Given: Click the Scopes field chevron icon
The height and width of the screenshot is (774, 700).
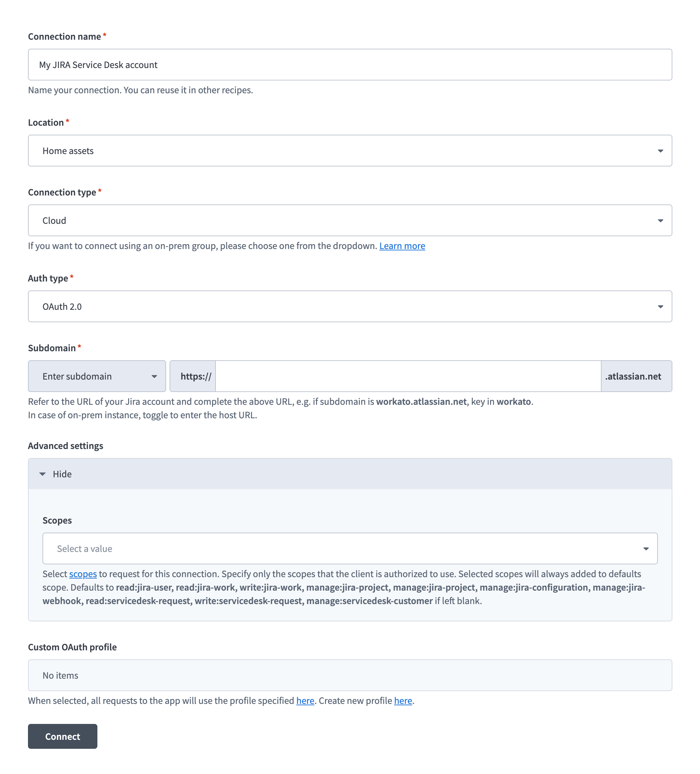Looking at the screenshot, I should point(646,548).
